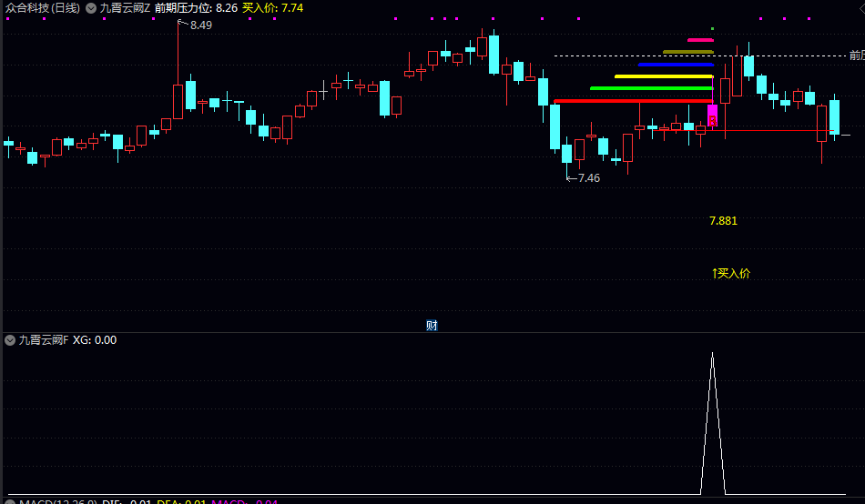Viewport: 865px width, 504px height.
Task: Select the green horizontal level line
Action: coord(652,88)
